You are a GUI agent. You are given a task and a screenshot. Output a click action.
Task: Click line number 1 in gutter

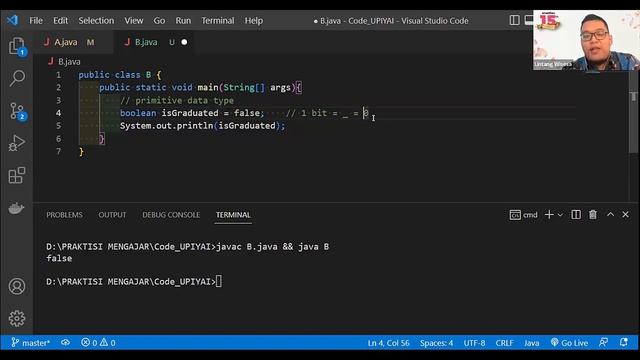pyautogui.click(x=58, y=75)
